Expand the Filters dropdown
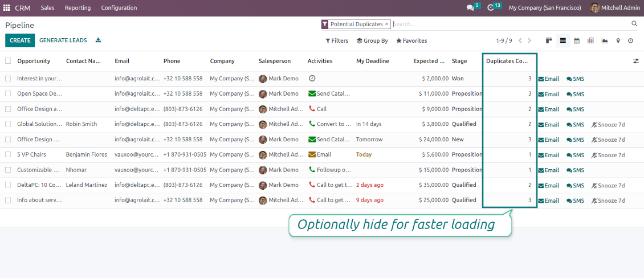The width and height of the screenshot is (644, 278). 337,41
